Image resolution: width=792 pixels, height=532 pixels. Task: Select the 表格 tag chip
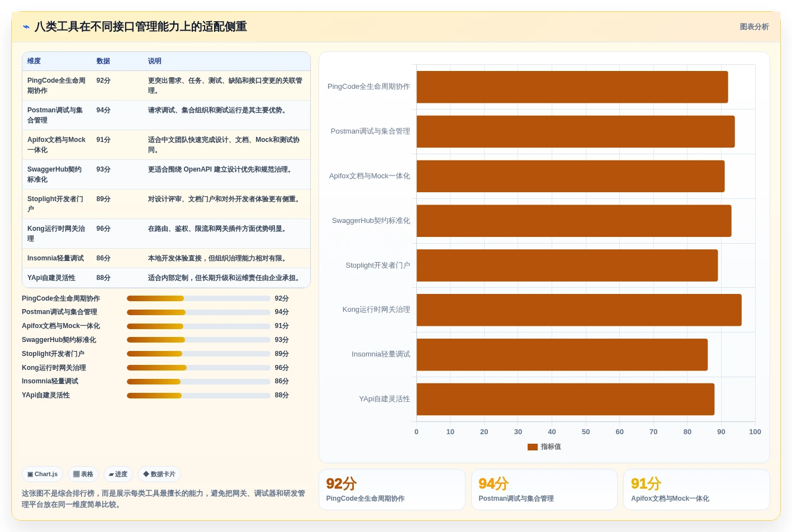point(83,474)
